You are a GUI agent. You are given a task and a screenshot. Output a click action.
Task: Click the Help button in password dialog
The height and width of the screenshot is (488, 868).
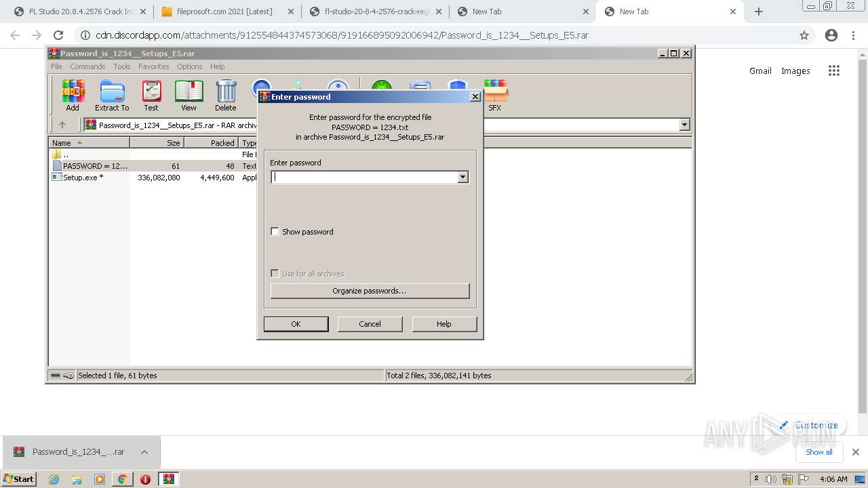[443, 324]
